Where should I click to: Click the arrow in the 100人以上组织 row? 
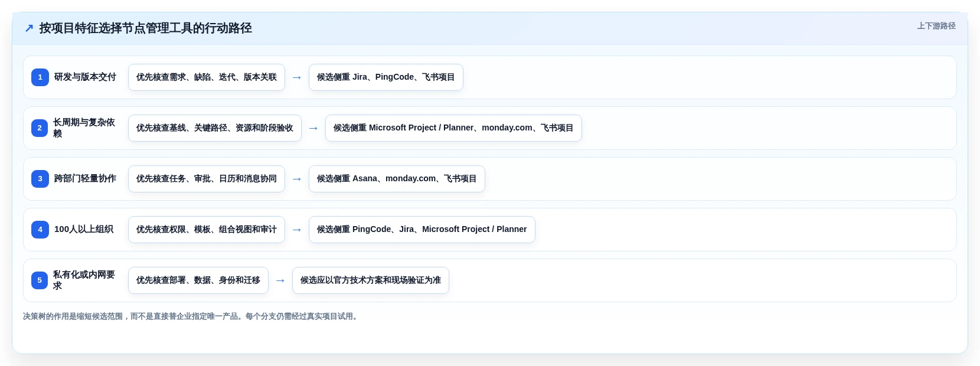click(x=297, y=230)
